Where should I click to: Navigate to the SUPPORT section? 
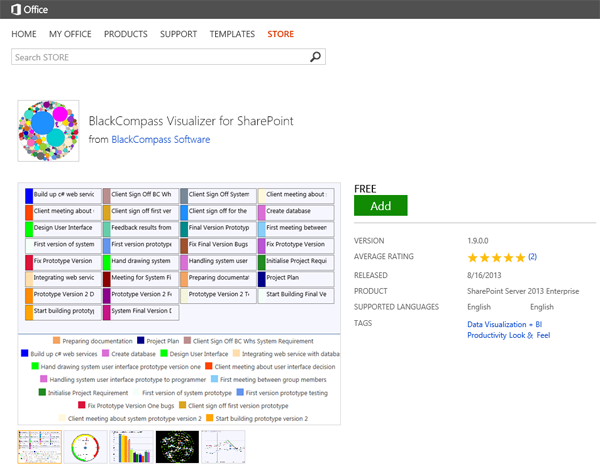[179, 34]
